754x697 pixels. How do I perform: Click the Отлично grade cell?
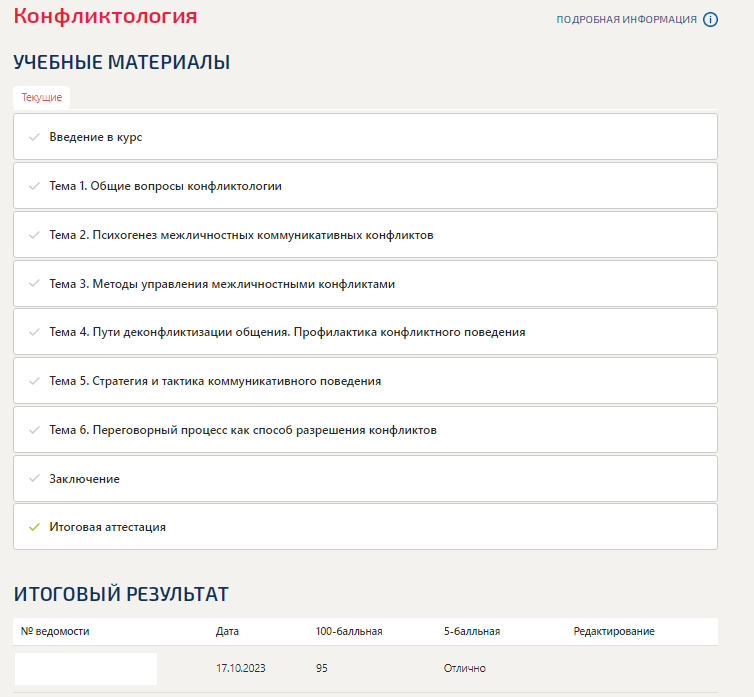click(465, 668)
